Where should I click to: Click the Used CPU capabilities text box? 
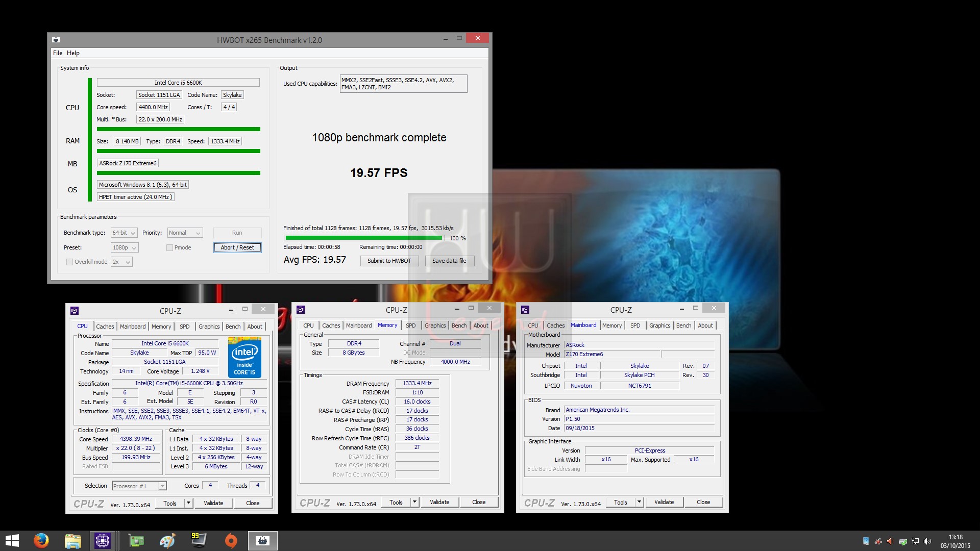pos(403,84)
